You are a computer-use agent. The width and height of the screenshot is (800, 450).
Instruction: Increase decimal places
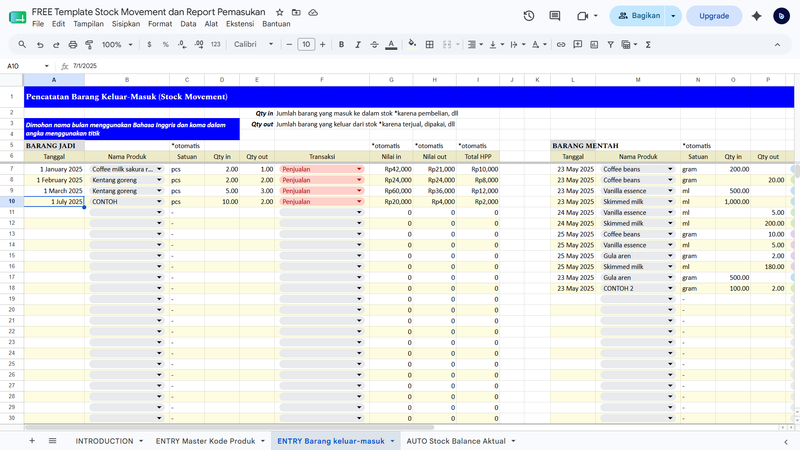point(199,45)
